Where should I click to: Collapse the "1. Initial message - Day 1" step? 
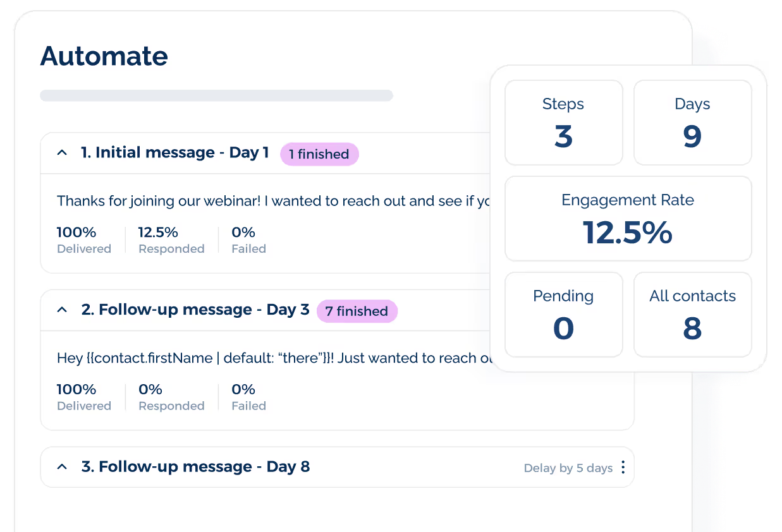click(x=62, y=152)
